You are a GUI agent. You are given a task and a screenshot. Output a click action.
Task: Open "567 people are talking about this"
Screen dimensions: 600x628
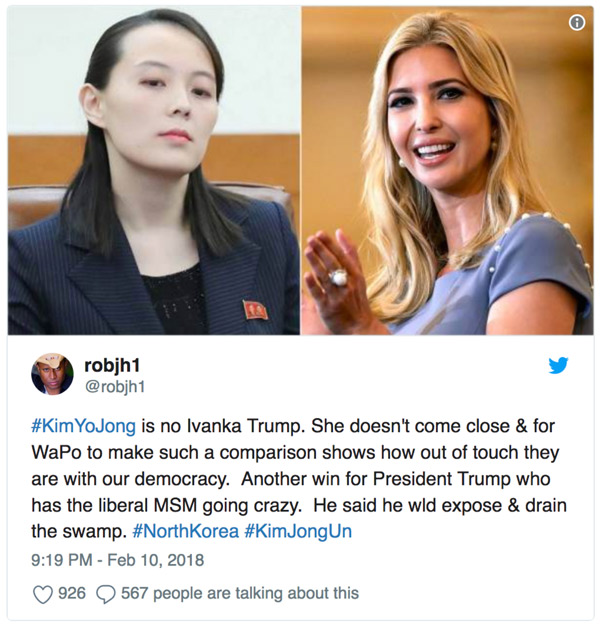240,594
